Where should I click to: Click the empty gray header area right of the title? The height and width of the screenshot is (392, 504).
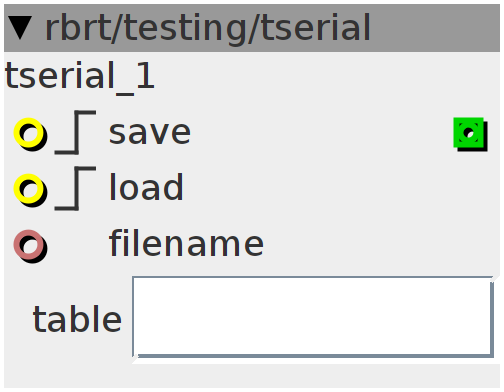pyautogui.click(x=433, y=28)
